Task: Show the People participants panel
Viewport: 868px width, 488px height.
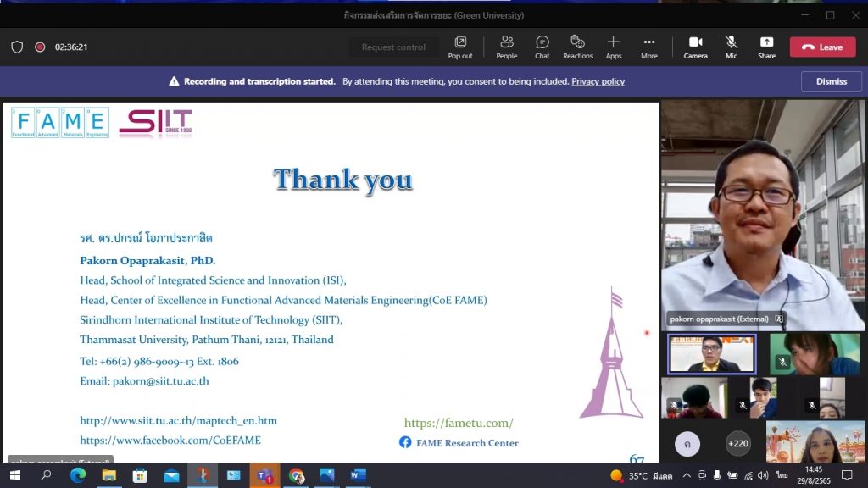Action: tap(507, 47)
